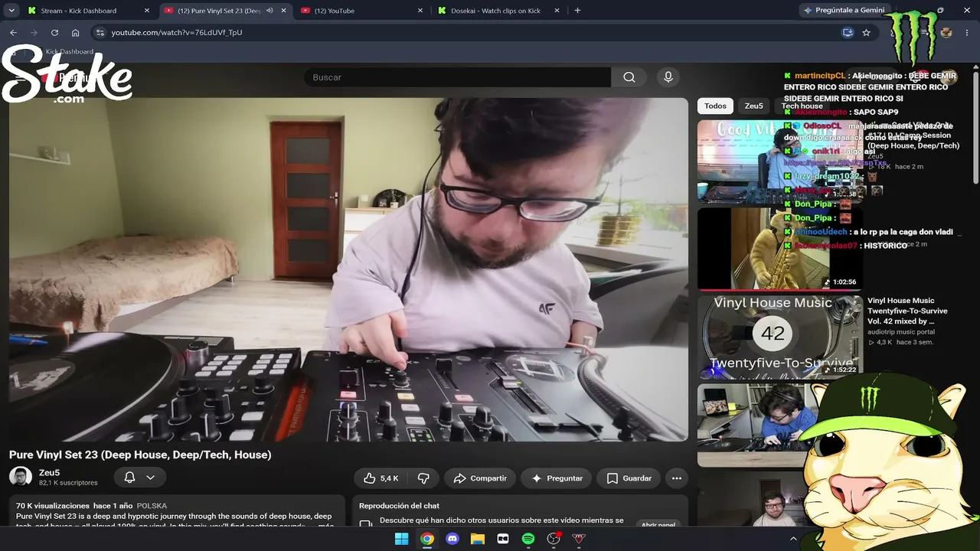Select the Todos filter chip
This screenshot has height=551, width=980.
pyautogui.click(x=715, y=106)
